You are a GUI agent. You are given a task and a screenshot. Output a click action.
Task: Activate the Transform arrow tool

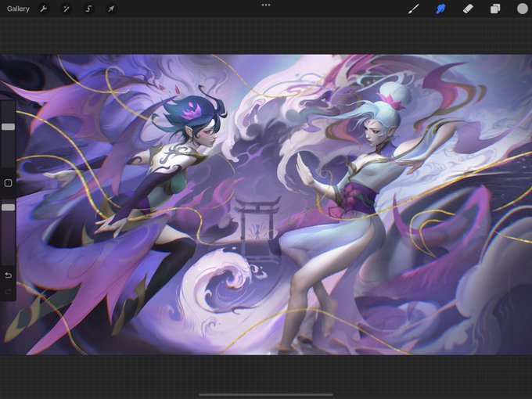tap(111, 9)
